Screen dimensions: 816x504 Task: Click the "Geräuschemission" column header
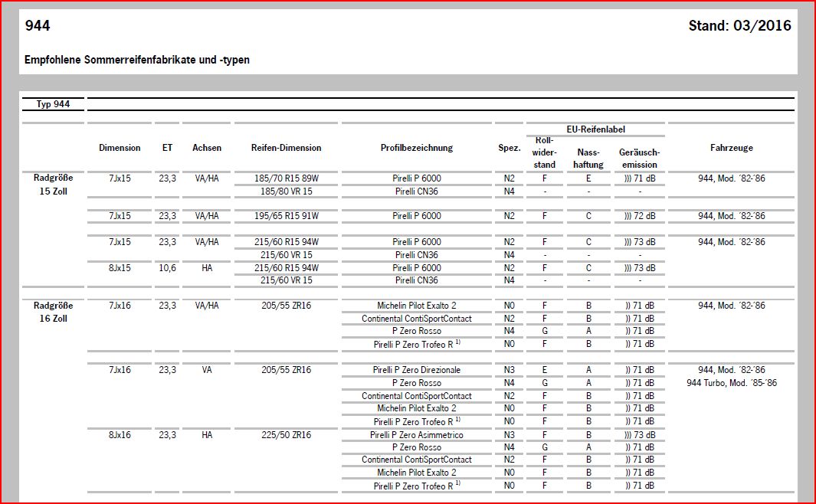(639, 159)
